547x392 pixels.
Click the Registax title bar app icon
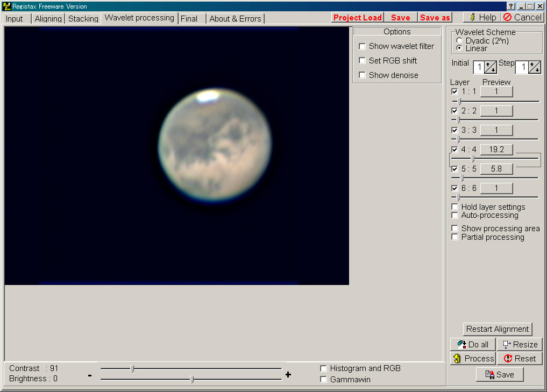click(6, 6)
